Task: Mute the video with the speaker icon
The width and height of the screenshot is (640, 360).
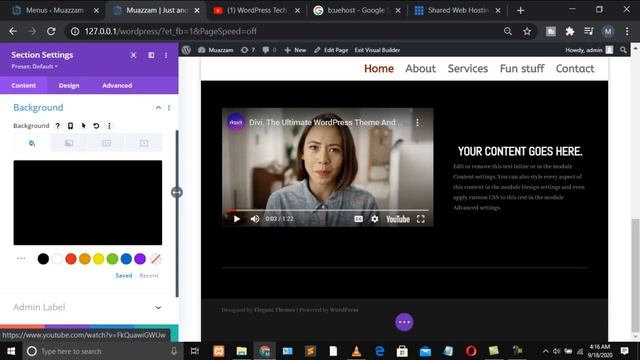Action: coord(255,219)
